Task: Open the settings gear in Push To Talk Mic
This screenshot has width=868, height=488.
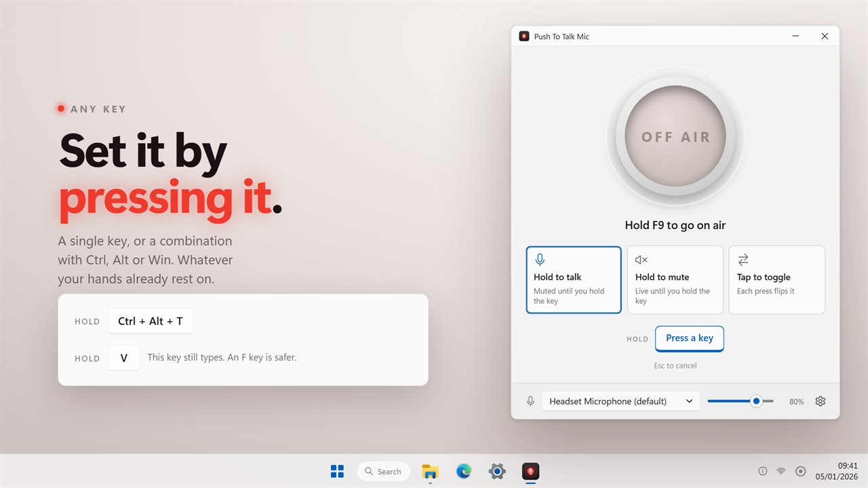Action: coord(820,401)
